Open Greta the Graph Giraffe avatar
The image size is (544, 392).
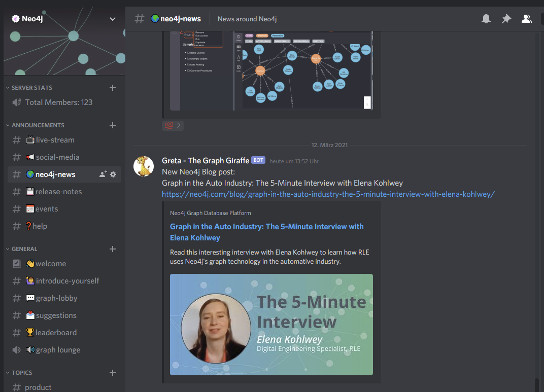coord(144,166)
